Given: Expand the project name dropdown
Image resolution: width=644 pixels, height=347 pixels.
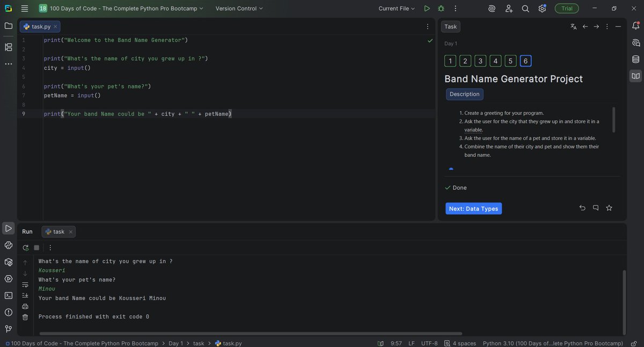Looking at the screenshot, I should click(x=121, y=9).
